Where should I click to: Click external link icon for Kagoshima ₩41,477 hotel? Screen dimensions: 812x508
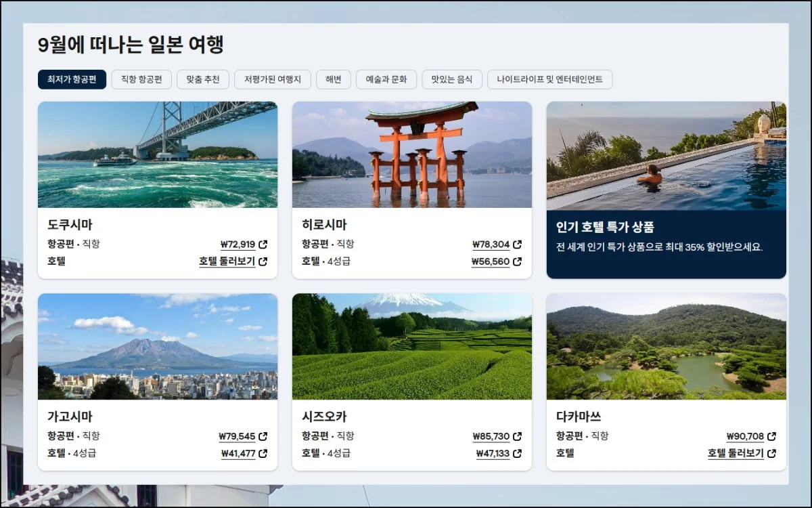click(x=263, y=454)
